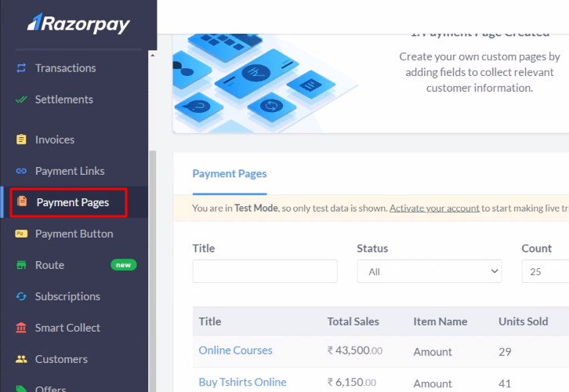
Task: Open the Online Courses payment page
Action: point(235,350)
